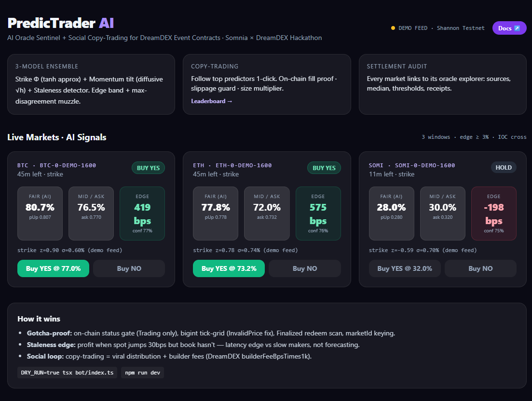Click the DRY_RUN=true tsx bot/index.ts code chip
The width and height of the screenshot is (532, 401).
click(x=67, y=373)
